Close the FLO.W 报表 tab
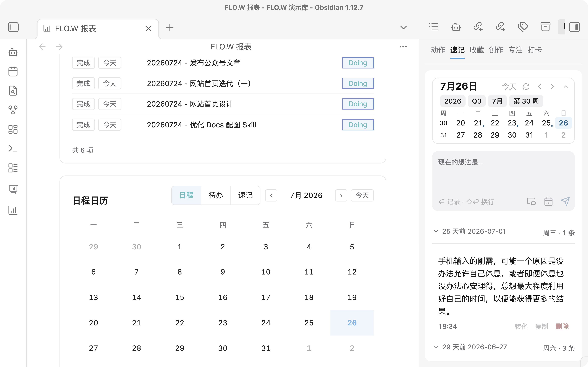This screenshot has height=367, width=588. 149,29
